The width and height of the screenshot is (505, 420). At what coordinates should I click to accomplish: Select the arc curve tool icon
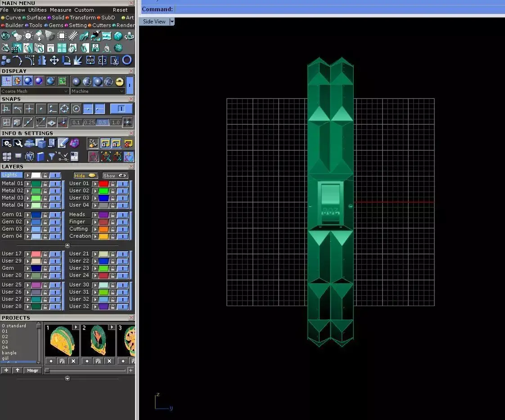pyautogui.click(x=18, y=60)
